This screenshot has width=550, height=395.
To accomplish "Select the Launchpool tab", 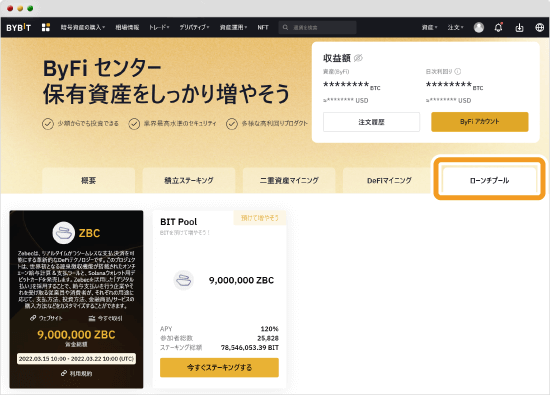I will pyautogui.click(x=489, y=180).
